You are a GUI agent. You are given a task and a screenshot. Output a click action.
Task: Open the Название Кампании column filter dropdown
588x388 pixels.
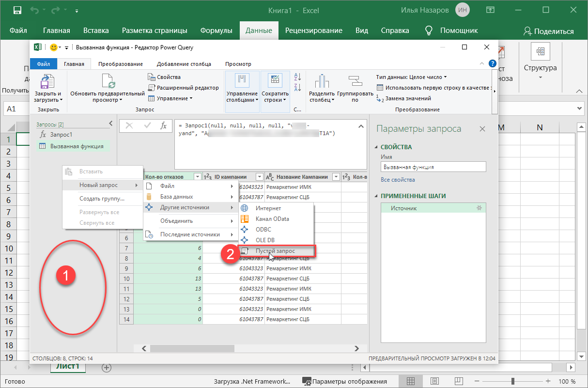[336, 177]
